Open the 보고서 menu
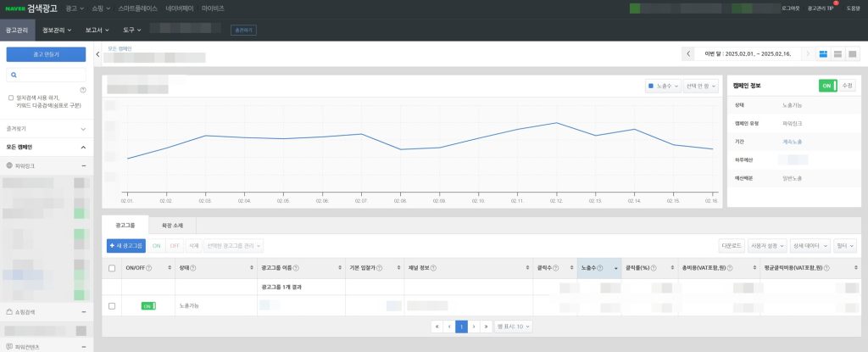This screenshot has height=352, width=868. [x=97, y=30]
